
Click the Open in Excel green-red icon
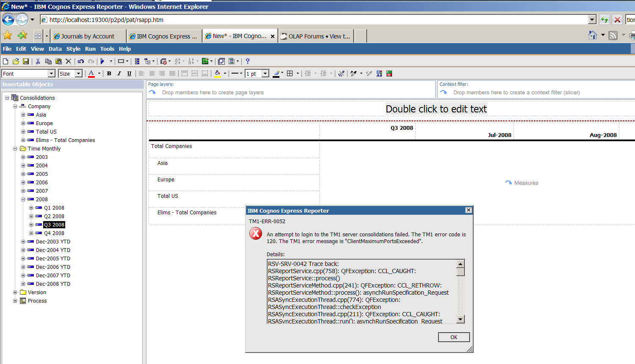pos(389,74)
